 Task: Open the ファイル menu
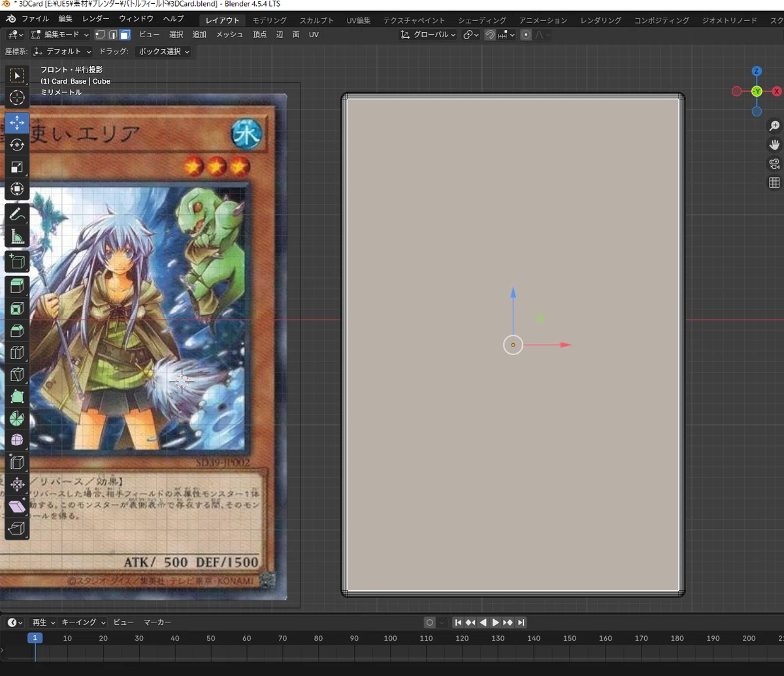tap(35, 19)
